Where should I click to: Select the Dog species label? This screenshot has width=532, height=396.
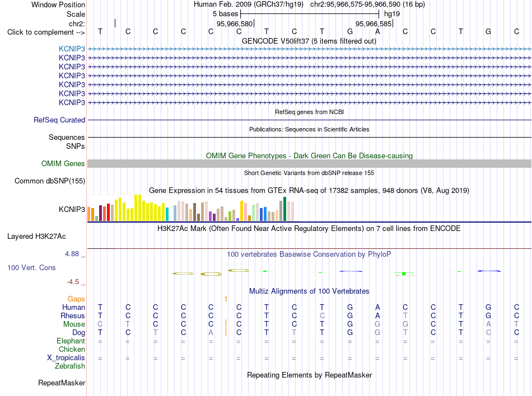click(x=78, y=333)
